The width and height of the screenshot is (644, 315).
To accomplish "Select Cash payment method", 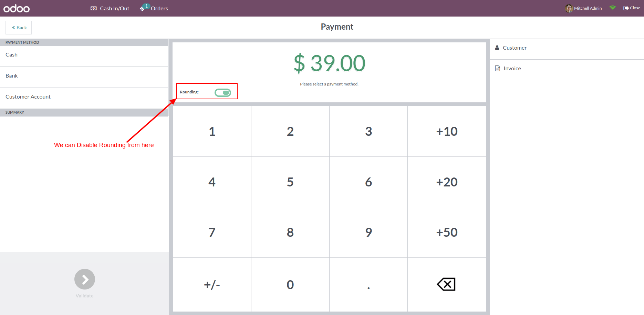I will point(84,55).
